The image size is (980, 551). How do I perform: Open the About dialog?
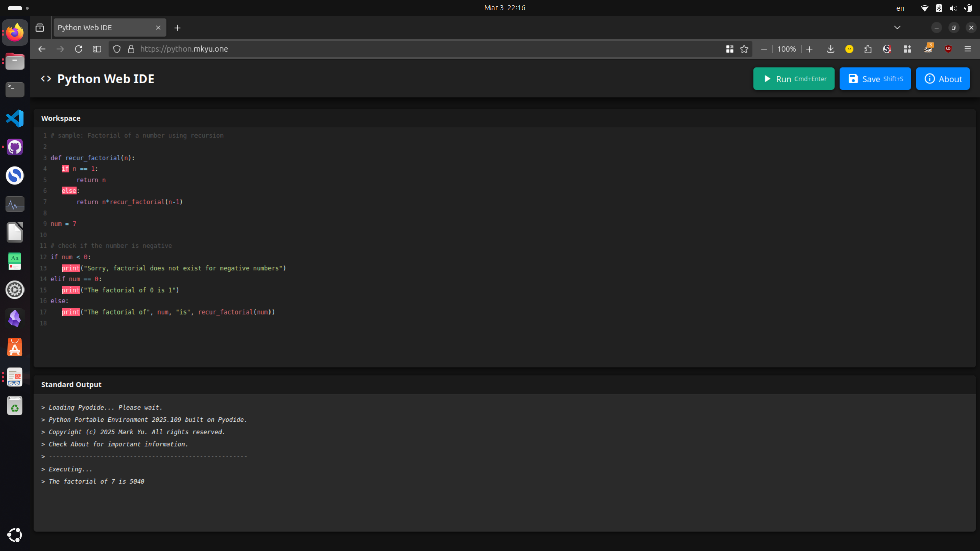coord(943,79)
